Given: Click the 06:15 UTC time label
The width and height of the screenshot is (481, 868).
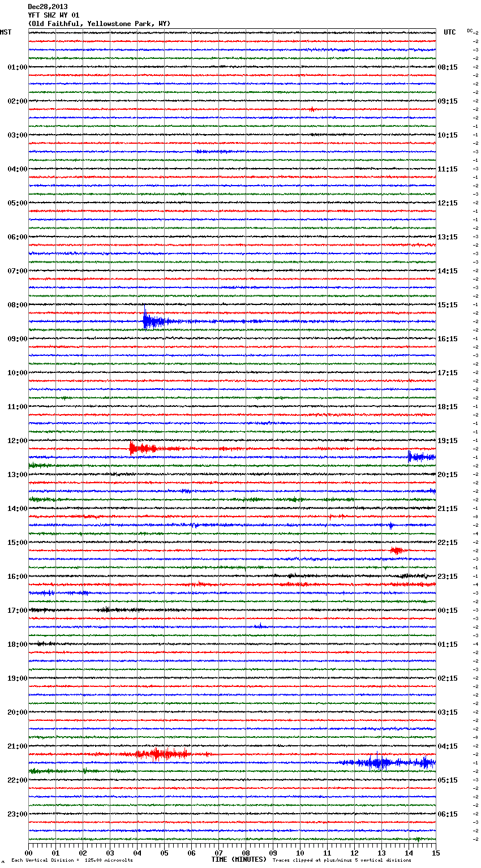Looking at the screenshot, I should (448, 814).
